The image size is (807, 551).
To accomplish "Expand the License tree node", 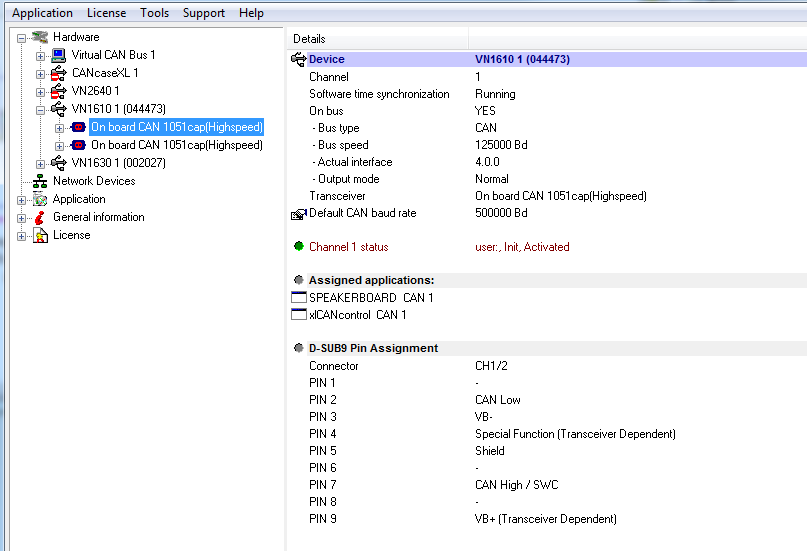I will [21, 236].
